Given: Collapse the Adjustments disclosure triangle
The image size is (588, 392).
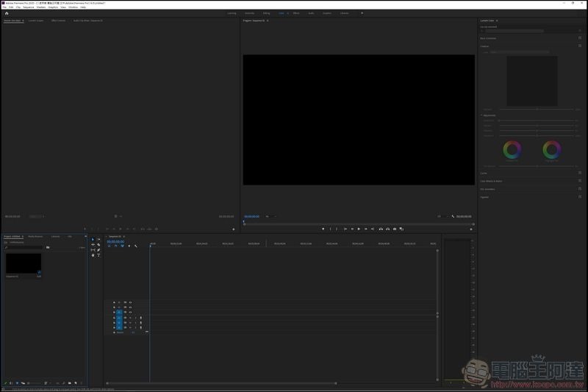Looking at the screenshot, I should (x=481, y=115).
